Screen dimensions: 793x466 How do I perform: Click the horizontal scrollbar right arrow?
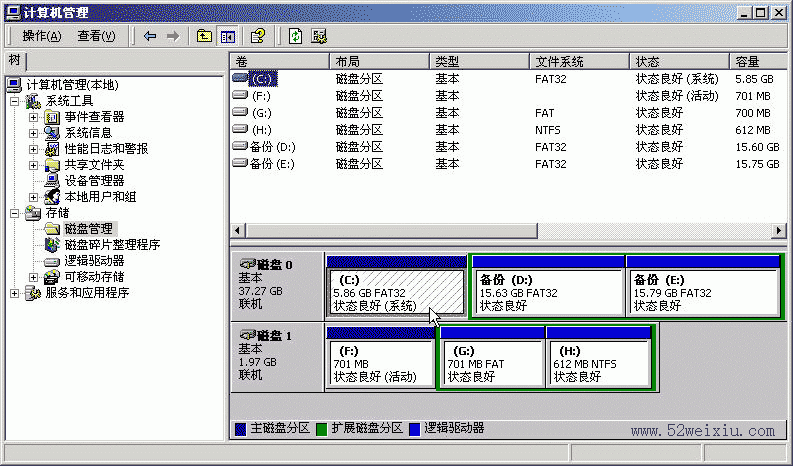tap(779, 231)
